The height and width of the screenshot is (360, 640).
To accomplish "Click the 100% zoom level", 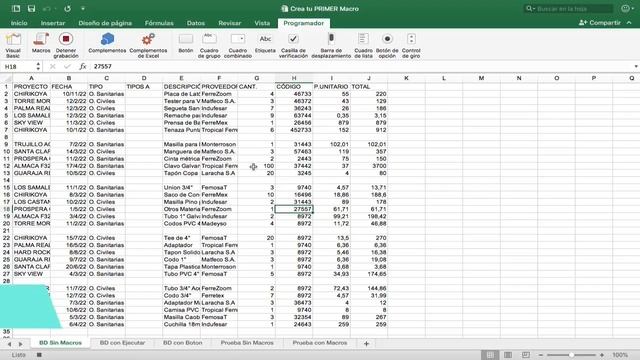I will pyautogui.click(x=620, y=355).
